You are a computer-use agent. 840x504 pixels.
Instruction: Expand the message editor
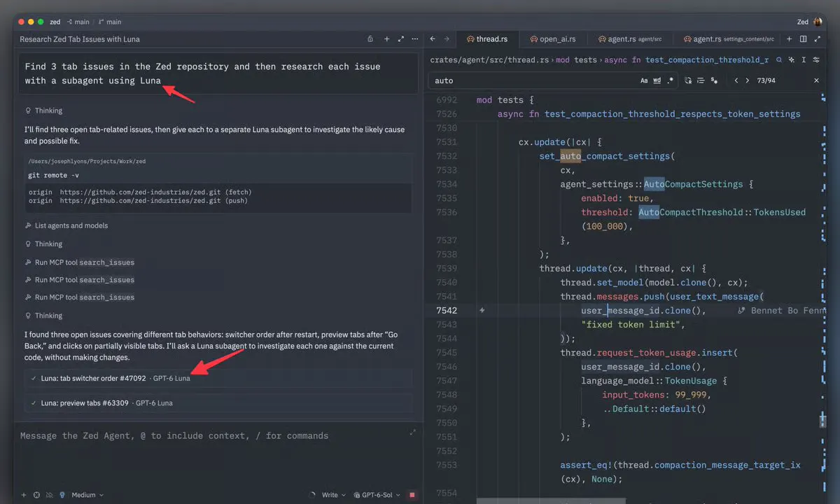click(412, 433)
